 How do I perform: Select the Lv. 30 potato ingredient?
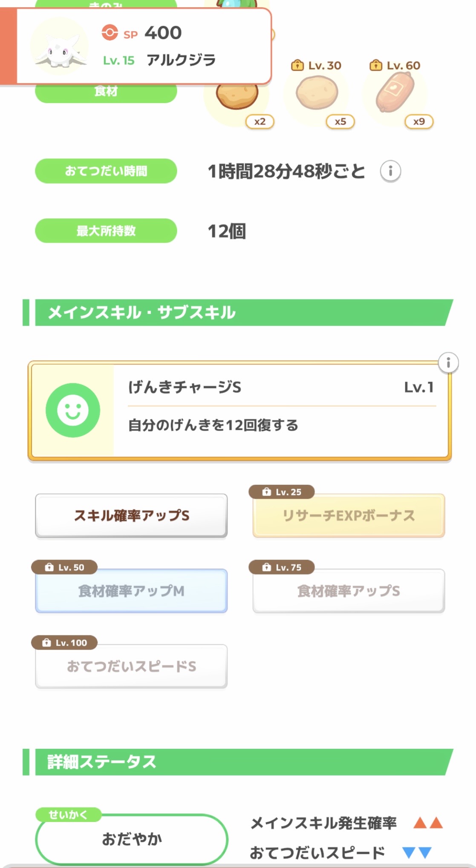317,93
